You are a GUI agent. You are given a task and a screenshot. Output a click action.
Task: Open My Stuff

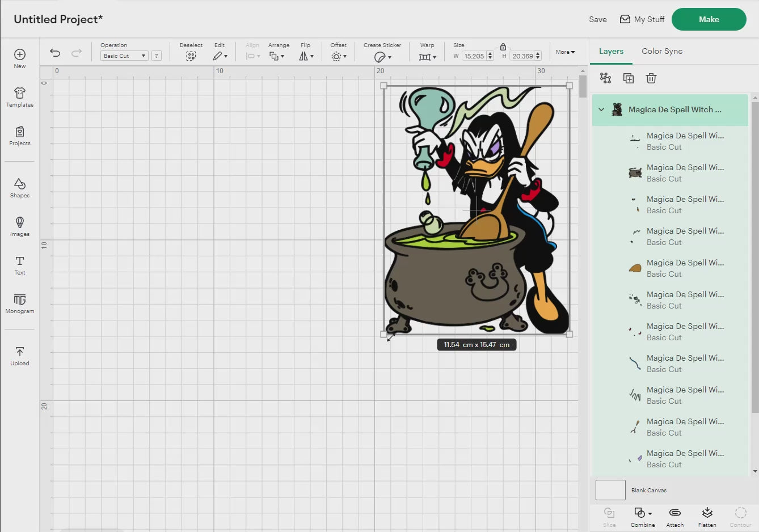coord(642,19)
